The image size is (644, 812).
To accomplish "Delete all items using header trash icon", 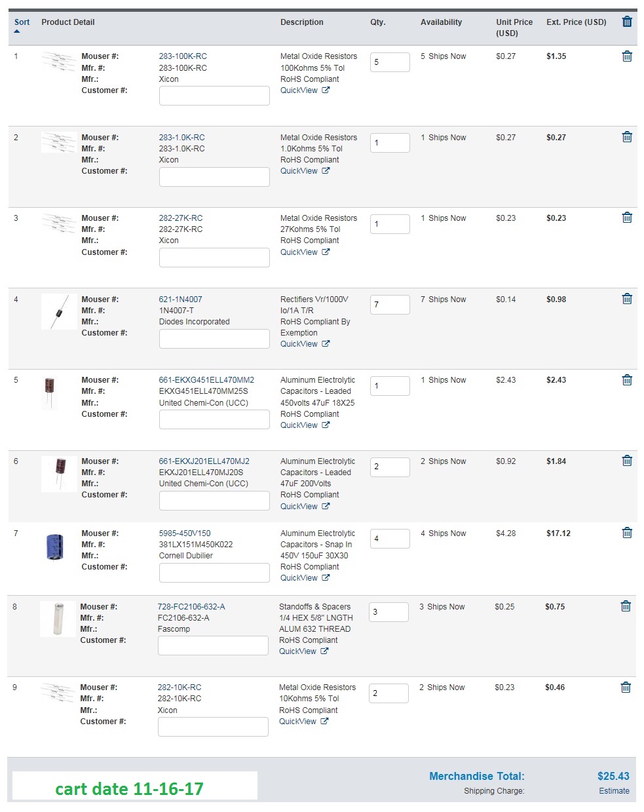I will [x=627, y=22].
